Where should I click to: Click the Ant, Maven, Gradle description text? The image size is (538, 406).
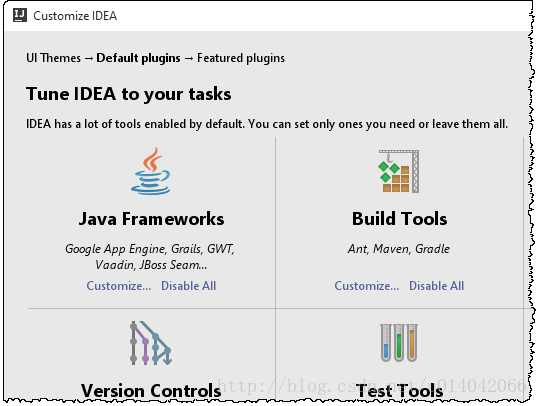399,248
